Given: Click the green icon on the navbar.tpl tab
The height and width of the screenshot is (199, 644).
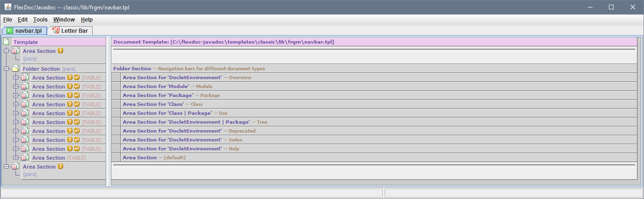Looking at the screenshot, I should tap(10, 31).
